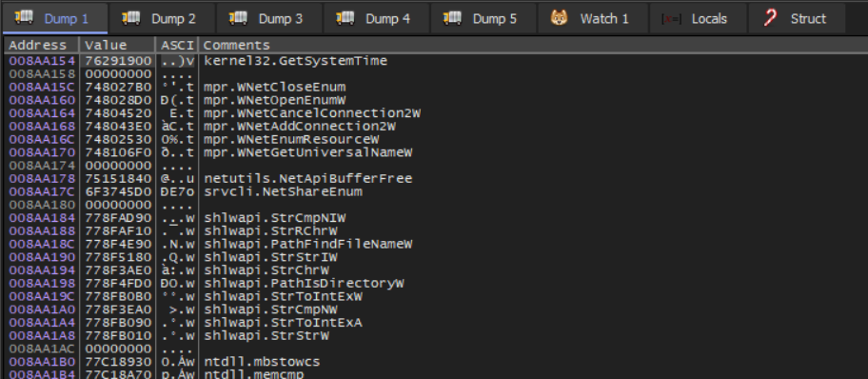
Task: Select value 748028D0 for WNetOpenEnumW
Action: click(118, 100)
